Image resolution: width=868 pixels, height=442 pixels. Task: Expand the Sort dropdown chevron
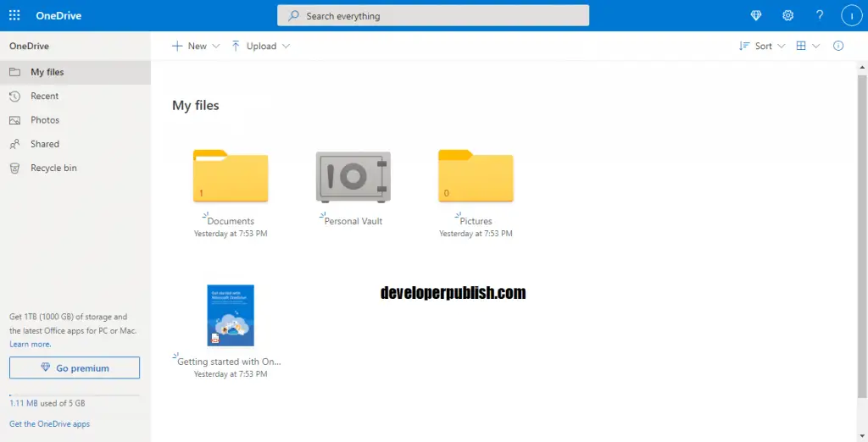781,46
